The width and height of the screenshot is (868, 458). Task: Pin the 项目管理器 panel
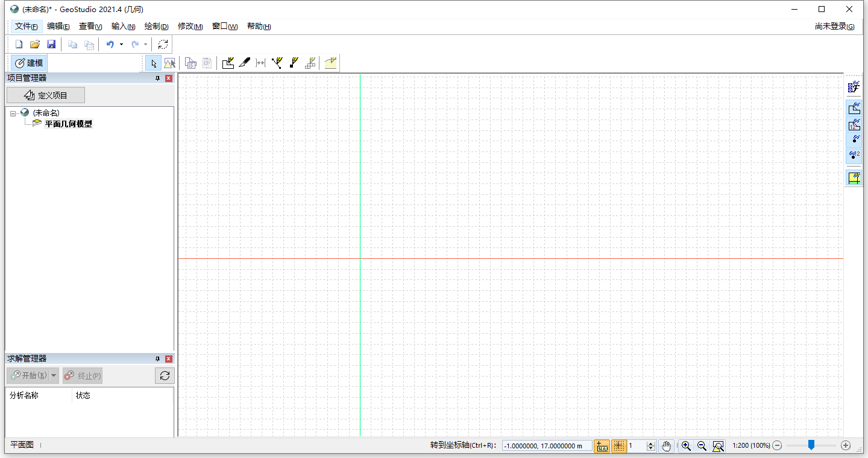coord(158,78)
